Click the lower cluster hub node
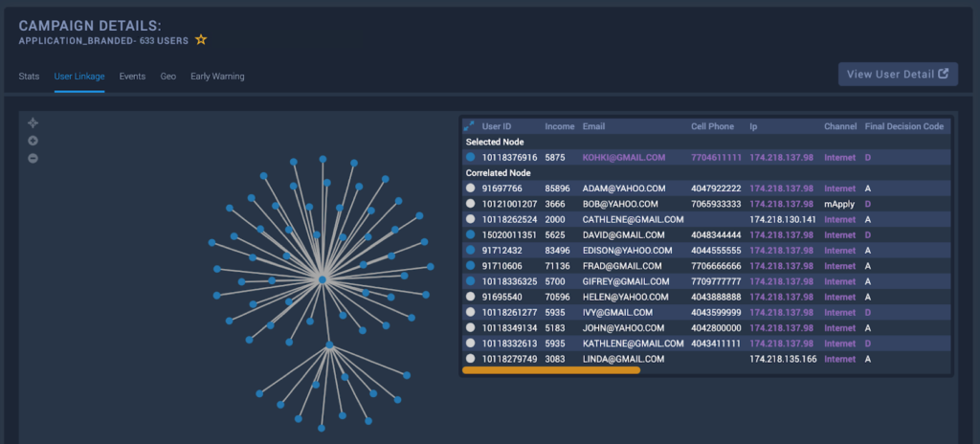 (329, 344)
